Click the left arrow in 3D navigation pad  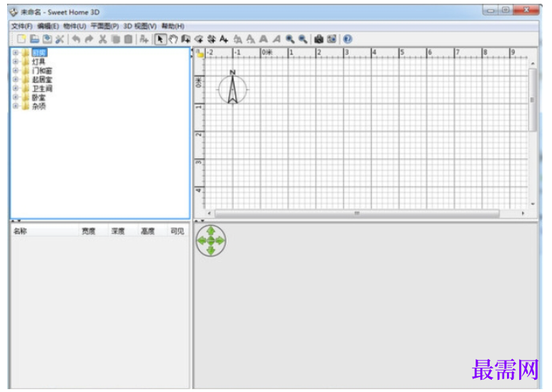coord(202,240)
